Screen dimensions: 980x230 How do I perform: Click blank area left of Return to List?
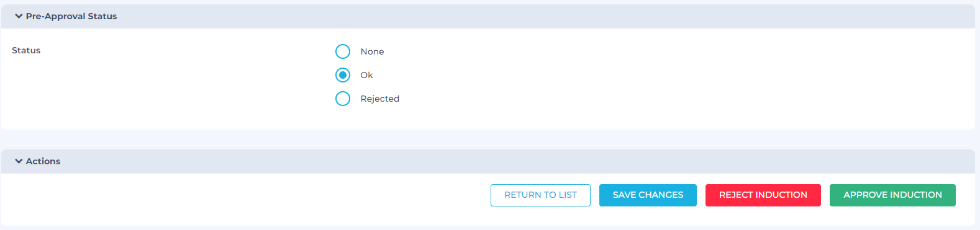248,198
